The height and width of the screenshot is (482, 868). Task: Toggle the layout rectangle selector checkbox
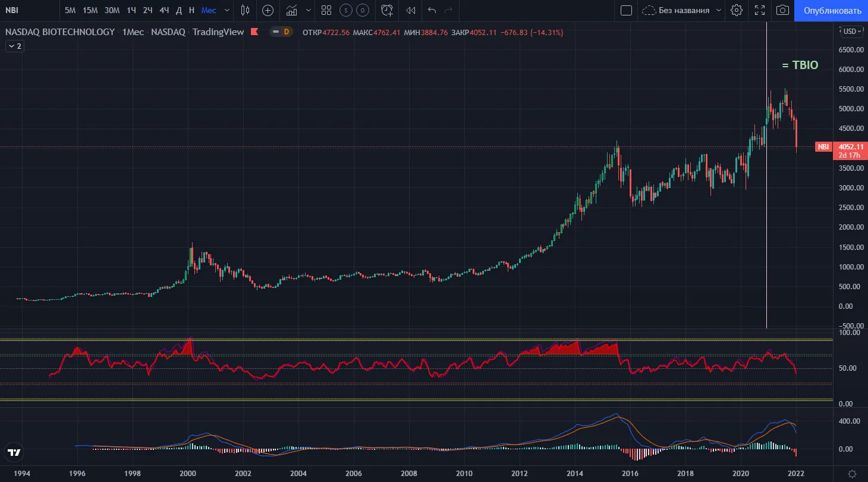(625, 10)
